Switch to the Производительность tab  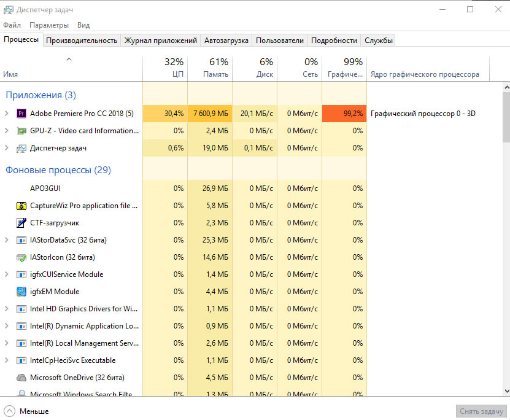coord(82,41)
